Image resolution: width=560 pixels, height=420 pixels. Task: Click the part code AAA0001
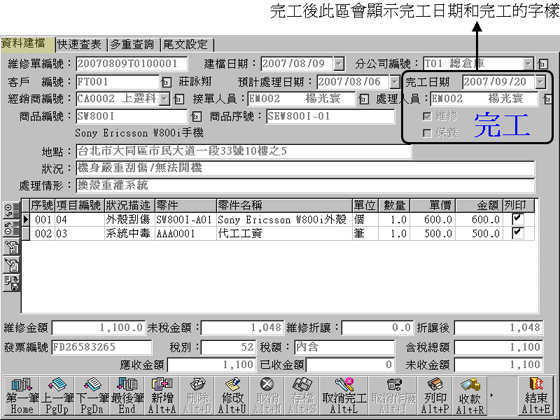(x=185, y=233)
